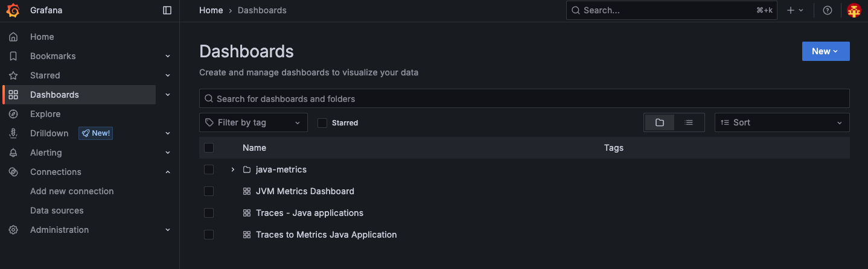Open the help question mark icon

[x=828, y=10]
